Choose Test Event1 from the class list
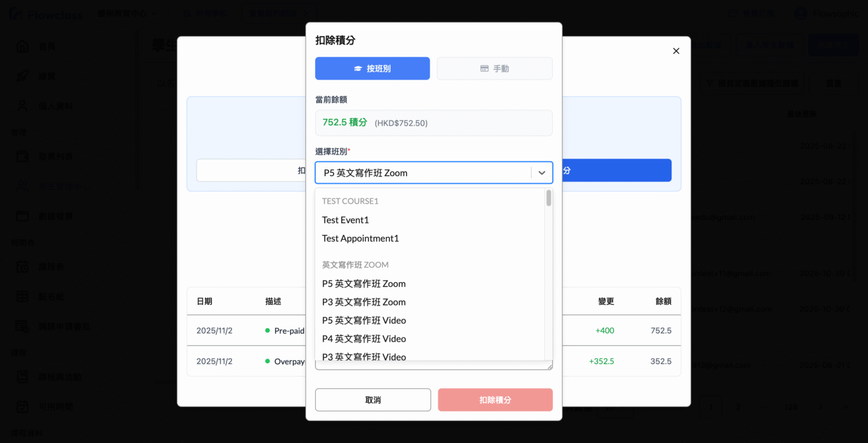868x443 pixels. click(345, 220)
